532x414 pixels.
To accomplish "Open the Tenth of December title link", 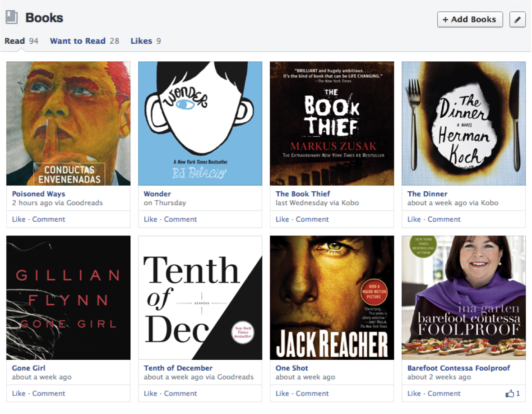I will (178, 368).
